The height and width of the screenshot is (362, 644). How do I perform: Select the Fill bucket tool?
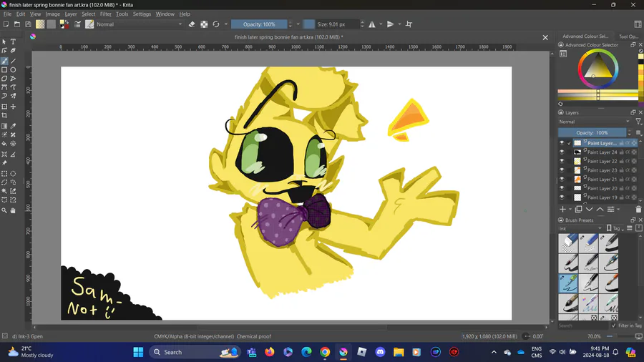coord(4,144)
